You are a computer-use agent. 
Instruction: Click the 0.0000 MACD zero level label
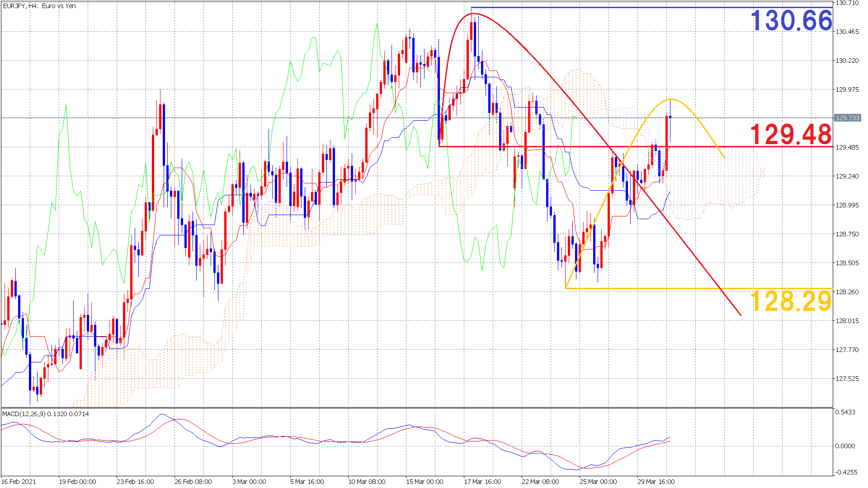(x=845, y=446)
